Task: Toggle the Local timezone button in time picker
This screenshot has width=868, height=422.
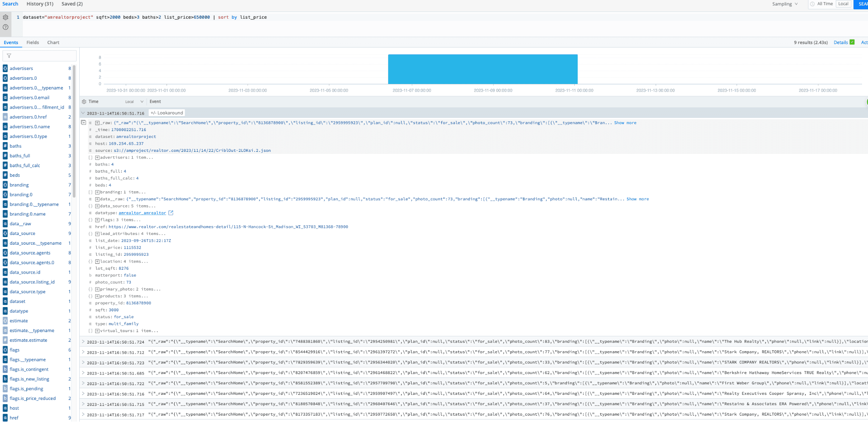Action: coord(843,4)
